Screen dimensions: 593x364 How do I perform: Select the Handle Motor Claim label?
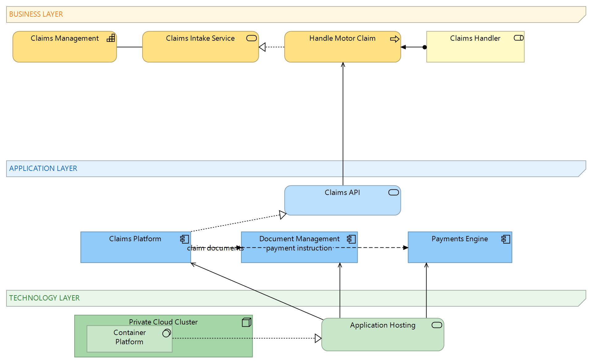342,38
